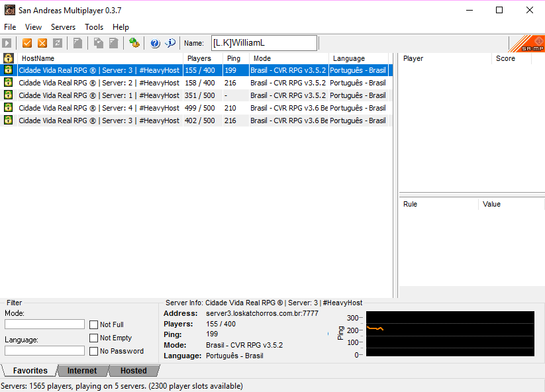This screenshot has height=392, width=545.
Task: Open the File menu
Action: coord(10,27)
